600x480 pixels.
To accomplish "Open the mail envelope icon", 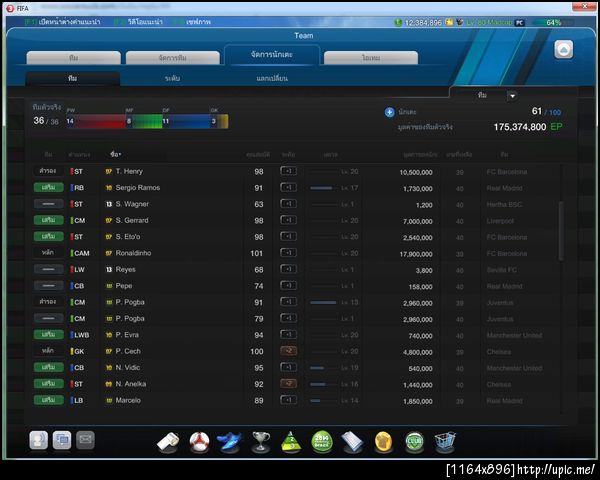I will [85, 440].
